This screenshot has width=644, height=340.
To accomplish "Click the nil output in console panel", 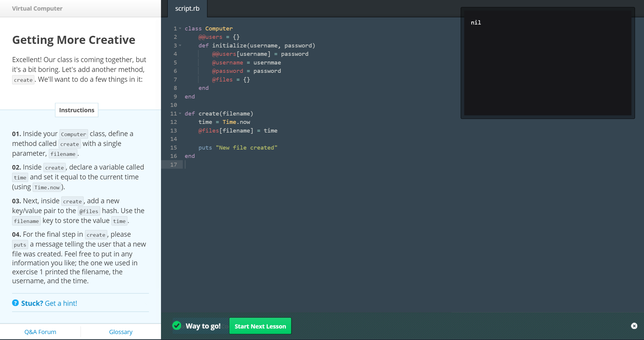I will pos(476,22).
